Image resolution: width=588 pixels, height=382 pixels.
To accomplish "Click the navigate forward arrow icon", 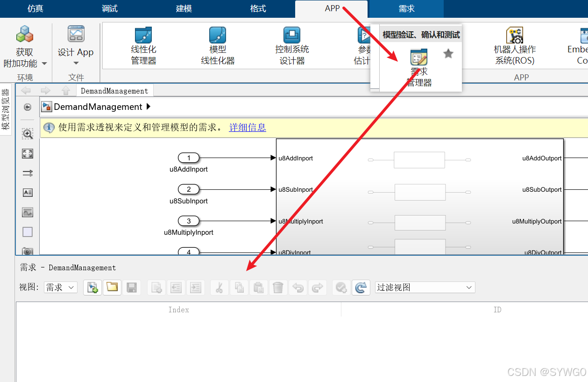I will [x=46, y=91].
